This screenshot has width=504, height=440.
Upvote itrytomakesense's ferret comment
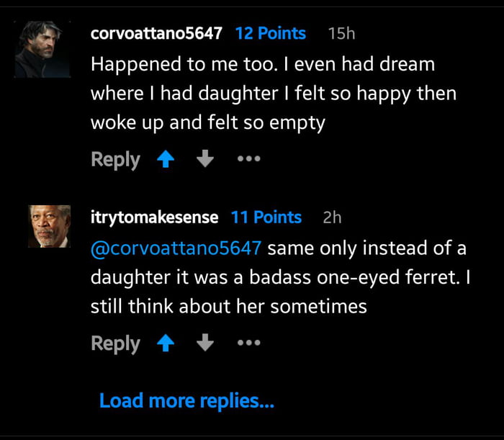point(166,344)
